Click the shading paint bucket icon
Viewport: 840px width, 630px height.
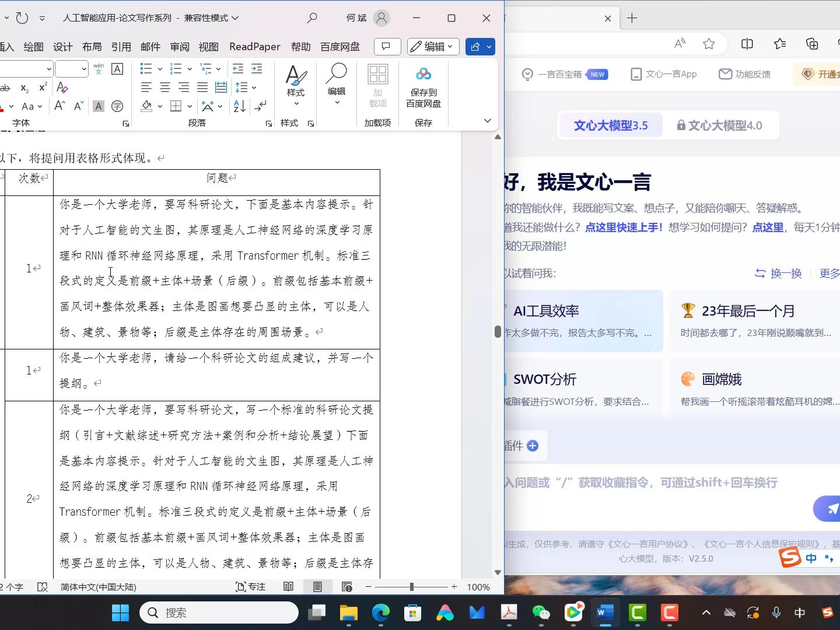147,106
